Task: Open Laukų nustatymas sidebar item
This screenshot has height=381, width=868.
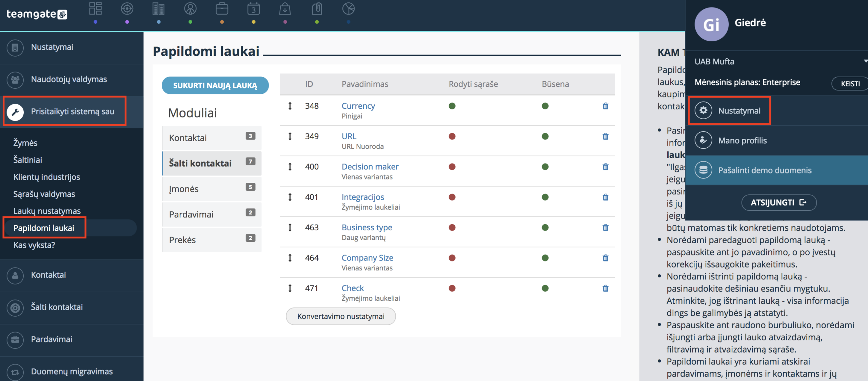Action: coord(47,211)
